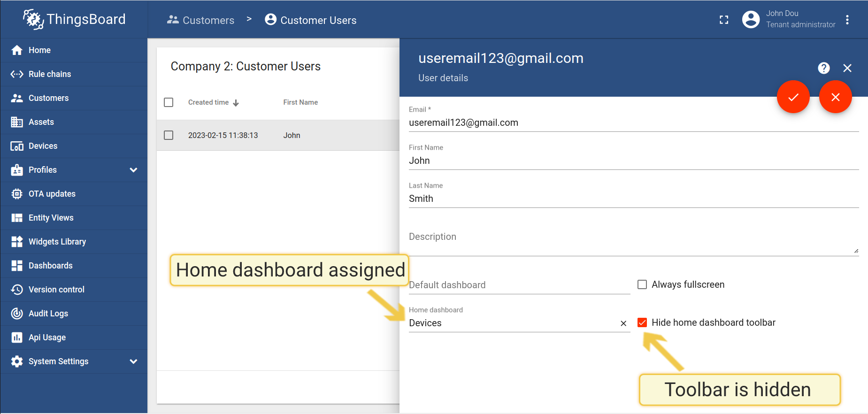Click the fullscreen toggle icon in header
Image resolution: width=868 pixels, height=414 pixels.
coord(724,20)
